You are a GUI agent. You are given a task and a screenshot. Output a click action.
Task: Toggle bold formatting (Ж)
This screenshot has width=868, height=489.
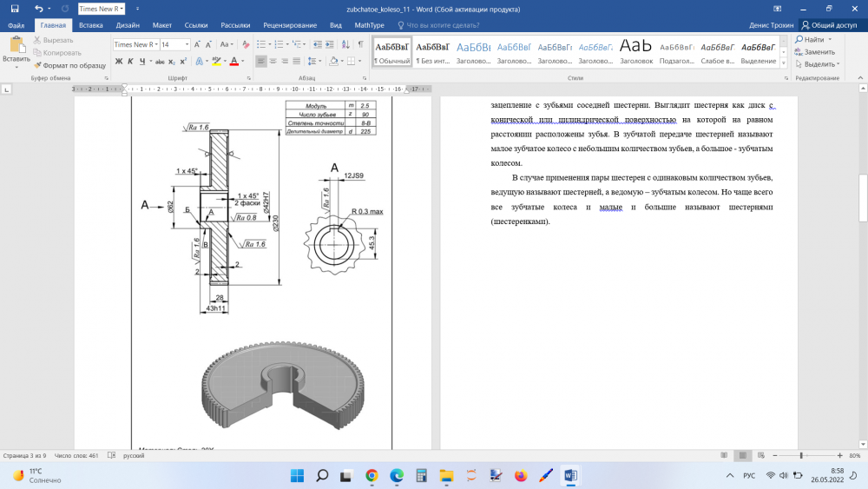118,61
